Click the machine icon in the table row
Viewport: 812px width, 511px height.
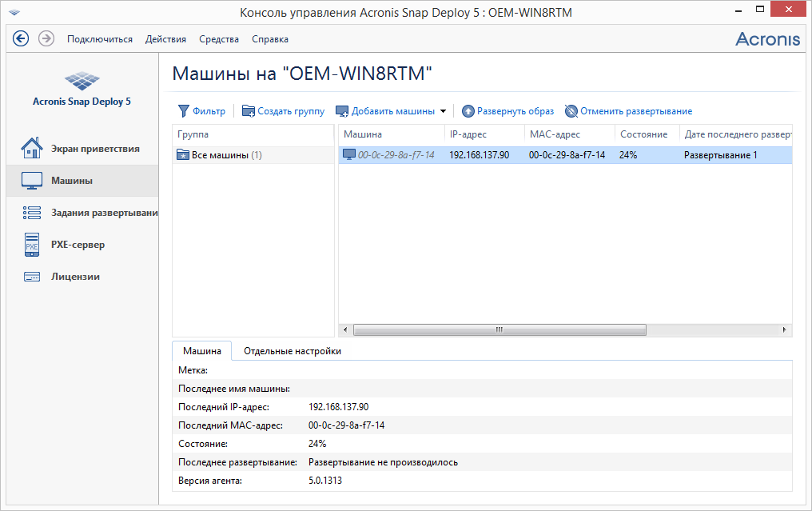[349, 154]
